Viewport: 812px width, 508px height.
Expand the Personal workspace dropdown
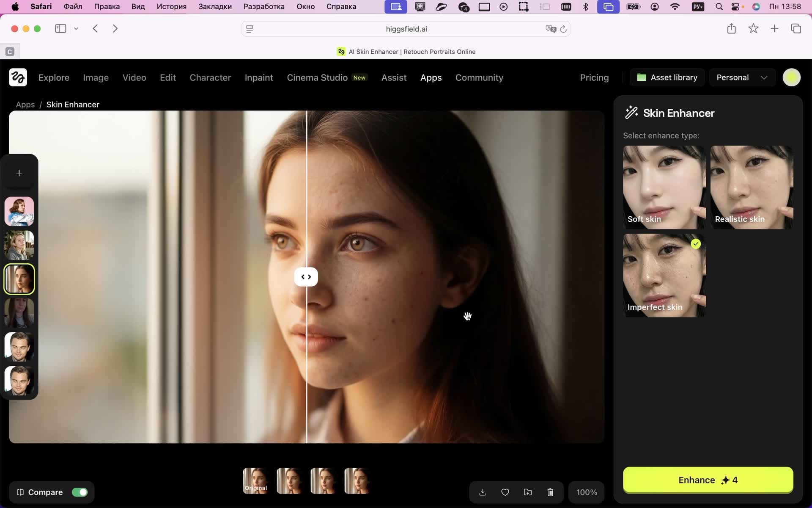742,77
